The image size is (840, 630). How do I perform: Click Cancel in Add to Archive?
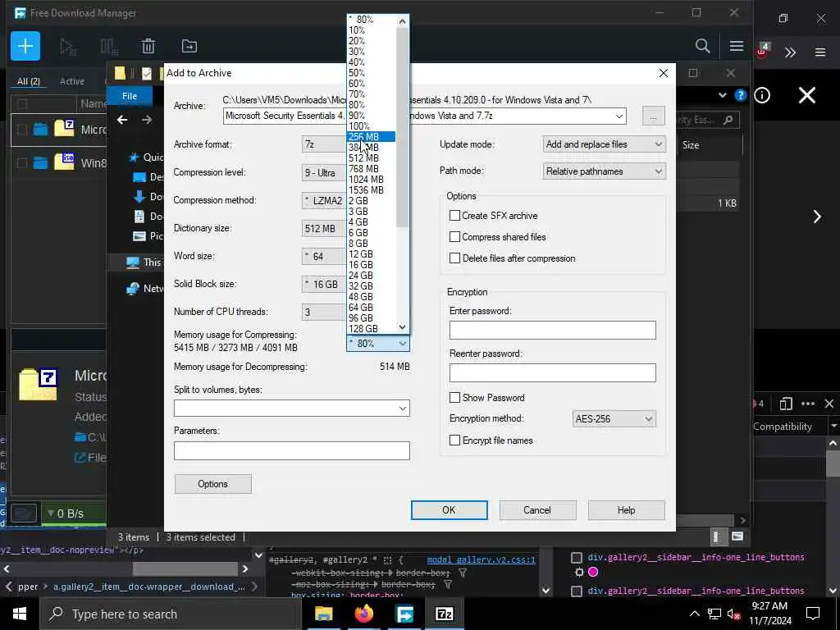click(x=537, y=510)
